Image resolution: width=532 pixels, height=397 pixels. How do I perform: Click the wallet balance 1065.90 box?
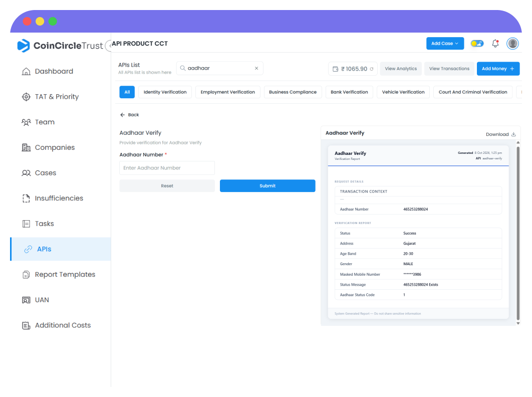coord(353,69)
